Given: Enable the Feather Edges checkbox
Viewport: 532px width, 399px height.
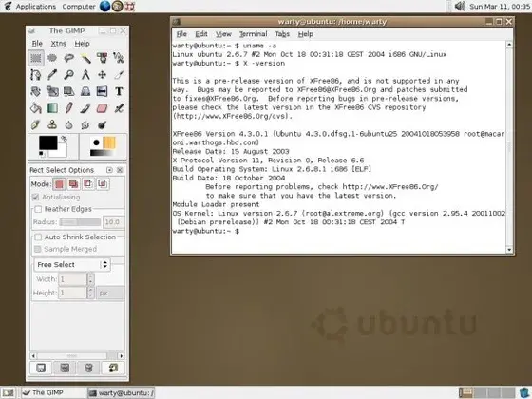Looking at the screenshot, I should tap(38, 209).
